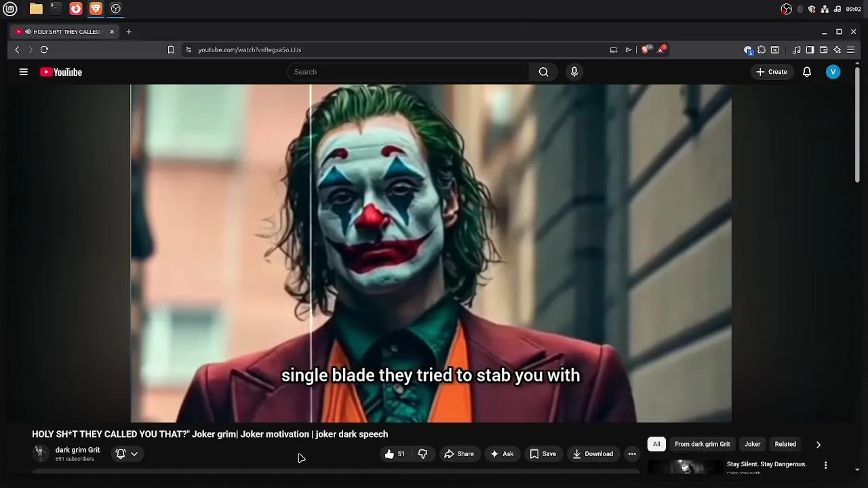
Task: Switch to the Brave browser in the panel
Action: click(x=96, y=9)
